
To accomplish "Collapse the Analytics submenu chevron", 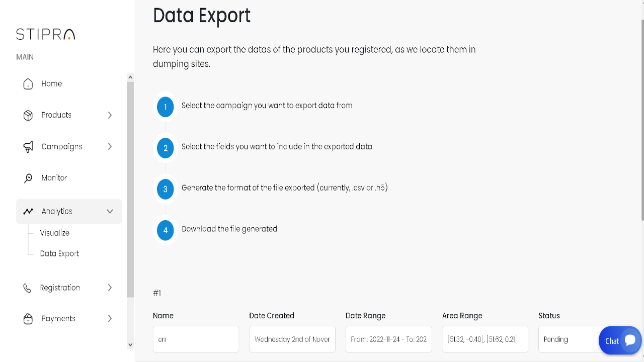I will (110, 212).
